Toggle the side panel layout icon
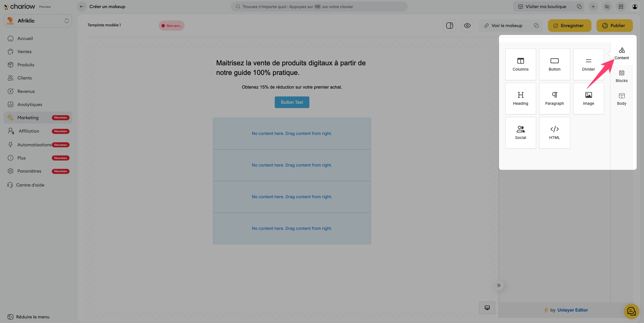 [x=449, y=26]
